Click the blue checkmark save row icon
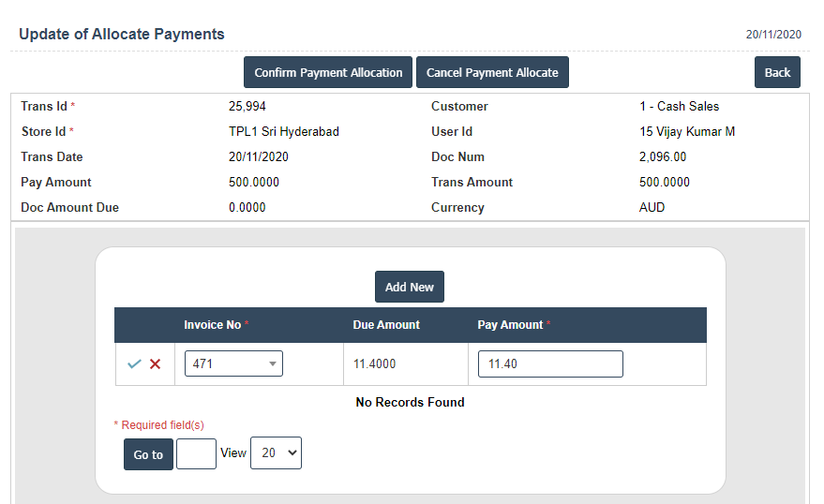 (134, 363)
